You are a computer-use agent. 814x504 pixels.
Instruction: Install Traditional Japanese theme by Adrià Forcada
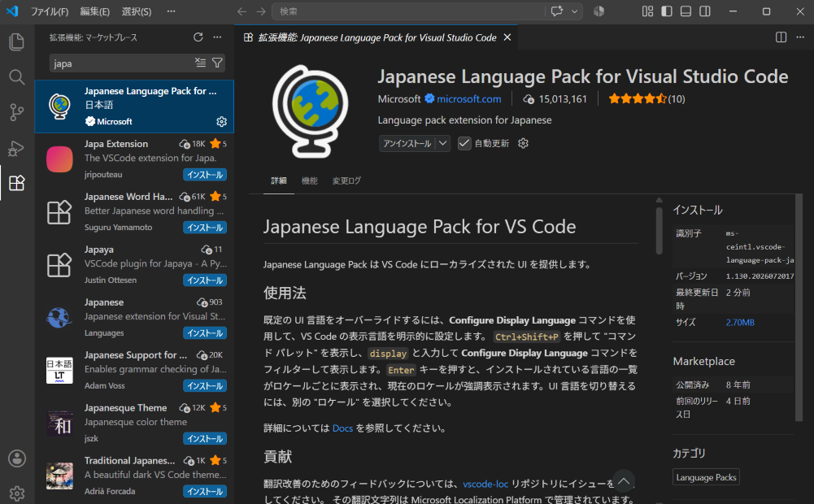point(205,492)
